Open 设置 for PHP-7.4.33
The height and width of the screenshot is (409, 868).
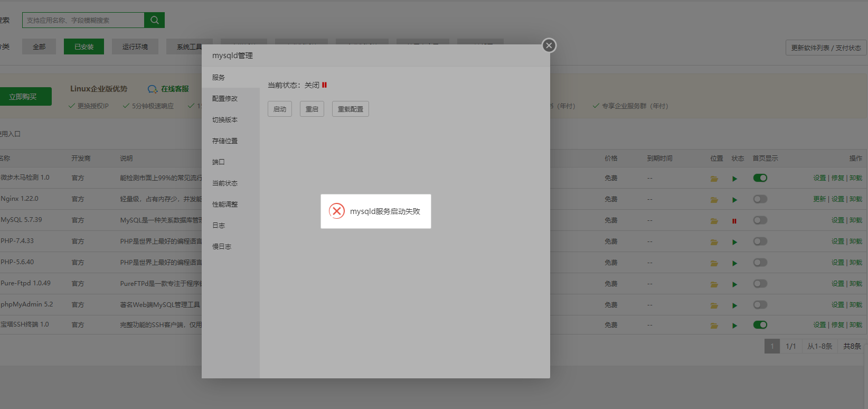point(837,241)
